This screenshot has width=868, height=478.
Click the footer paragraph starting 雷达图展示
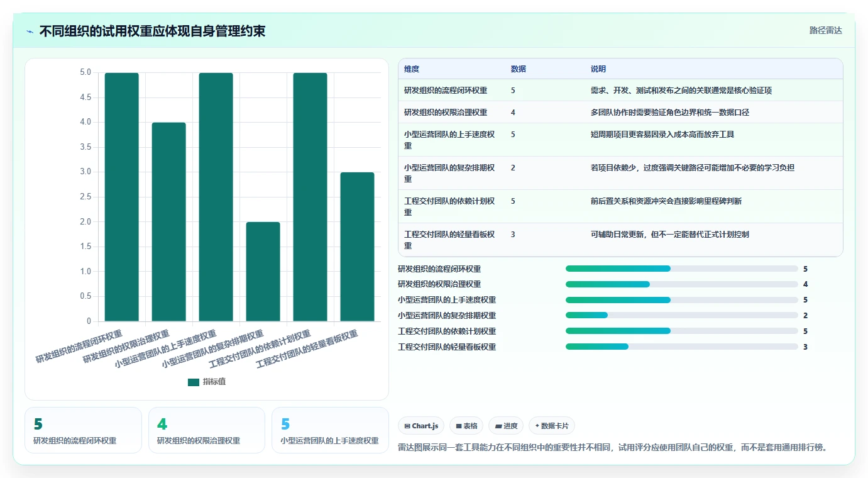tap(613, 448)
